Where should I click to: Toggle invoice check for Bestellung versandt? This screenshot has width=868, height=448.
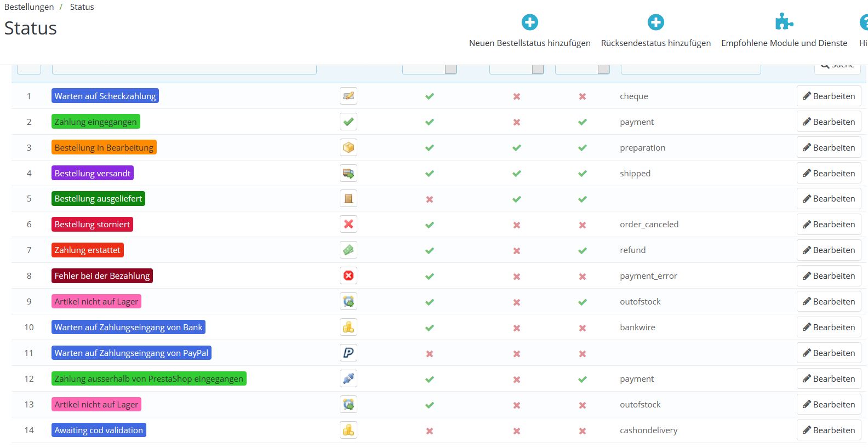[x=583, y=174]
